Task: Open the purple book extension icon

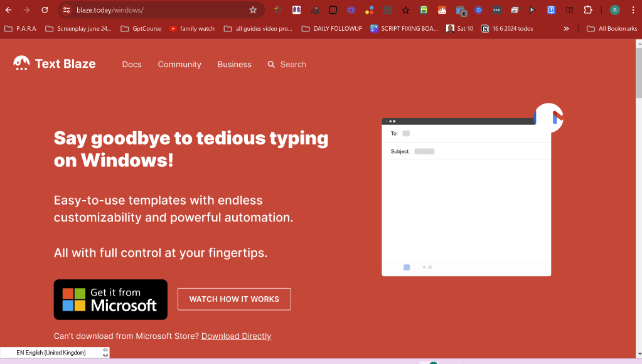Action: pos(296,10)
